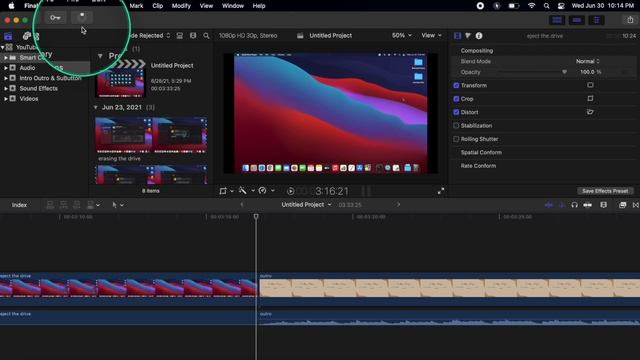Select the 'erasing the drive' clip thumbnail

point(151,135)
